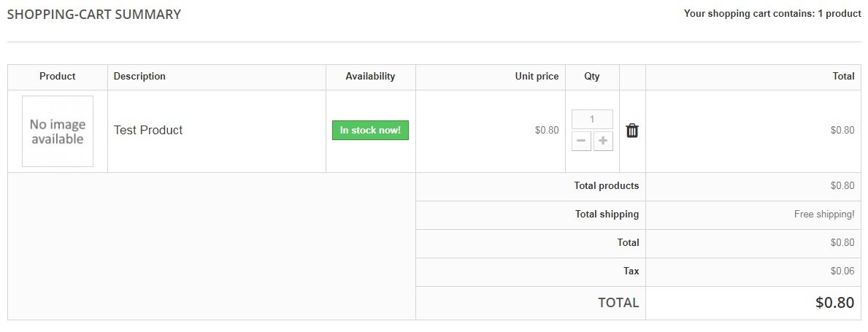
Task: Delete Test Product using the trash icon
Action: 632,131
